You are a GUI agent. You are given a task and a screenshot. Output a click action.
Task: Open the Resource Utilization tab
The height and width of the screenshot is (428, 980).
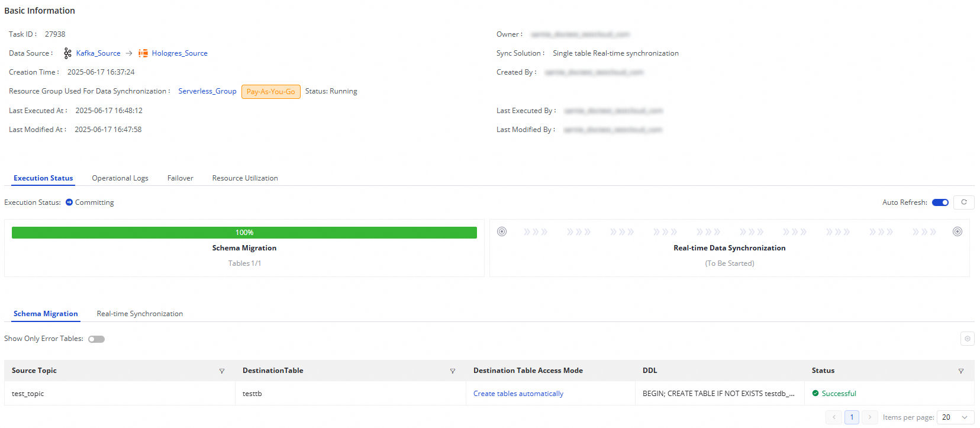pyautogui.click(x=245, y=178)
